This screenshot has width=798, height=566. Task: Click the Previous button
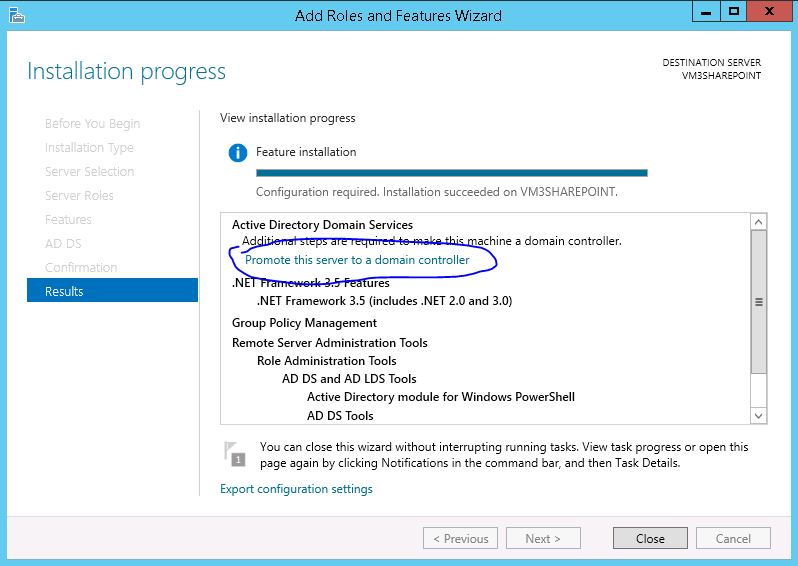coord(460,539)
